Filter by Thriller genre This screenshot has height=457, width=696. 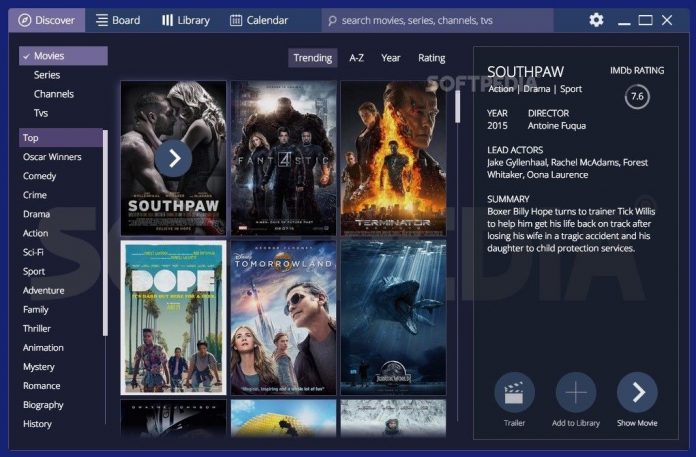[37, 329]
